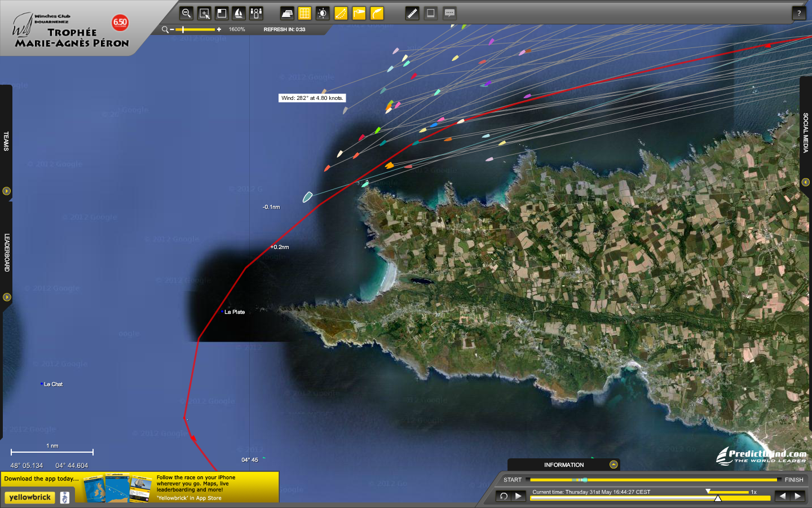
Task: Click the Download the app today text
Action: pos(42,479)
